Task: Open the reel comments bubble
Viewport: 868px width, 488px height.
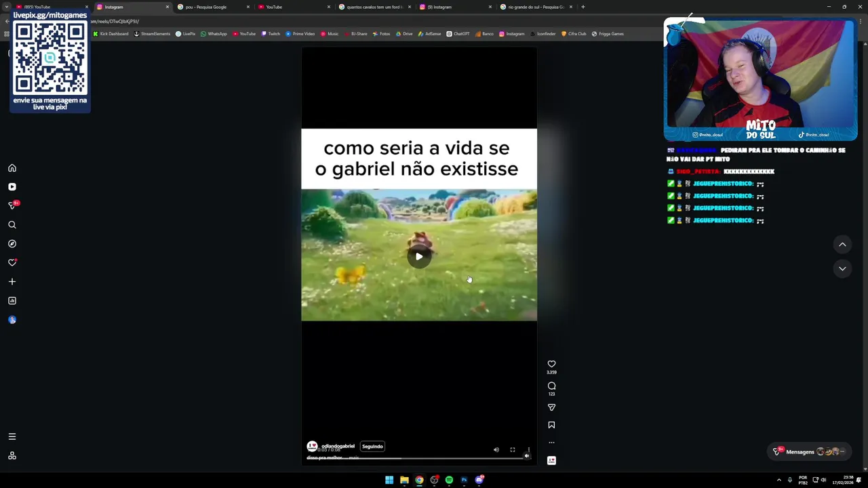Action: [x=551, y=386]
